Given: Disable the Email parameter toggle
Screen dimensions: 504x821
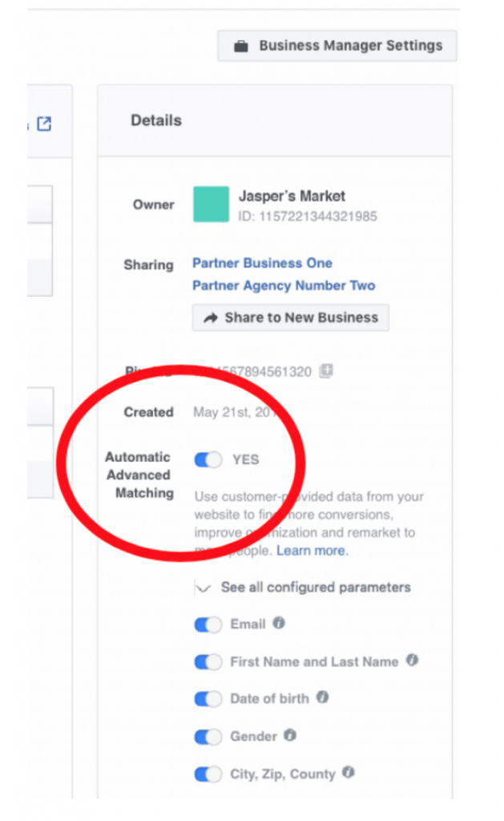Looking at the screenshot, I should pos(208,625).
